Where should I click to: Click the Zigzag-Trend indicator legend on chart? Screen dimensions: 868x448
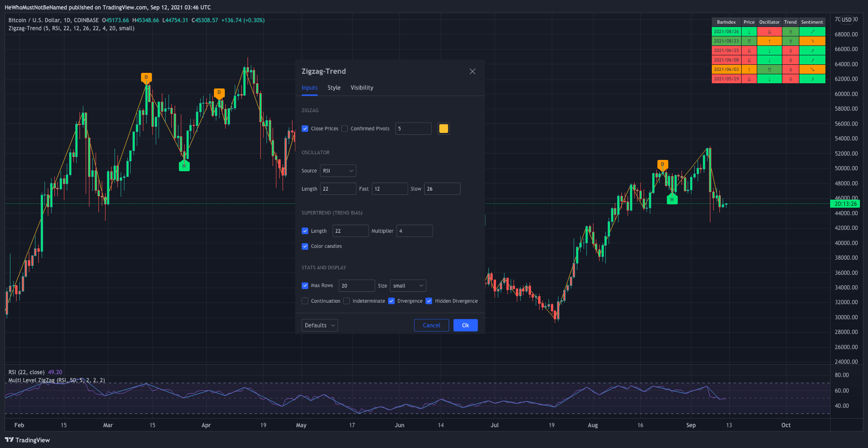tap(71, 28)
